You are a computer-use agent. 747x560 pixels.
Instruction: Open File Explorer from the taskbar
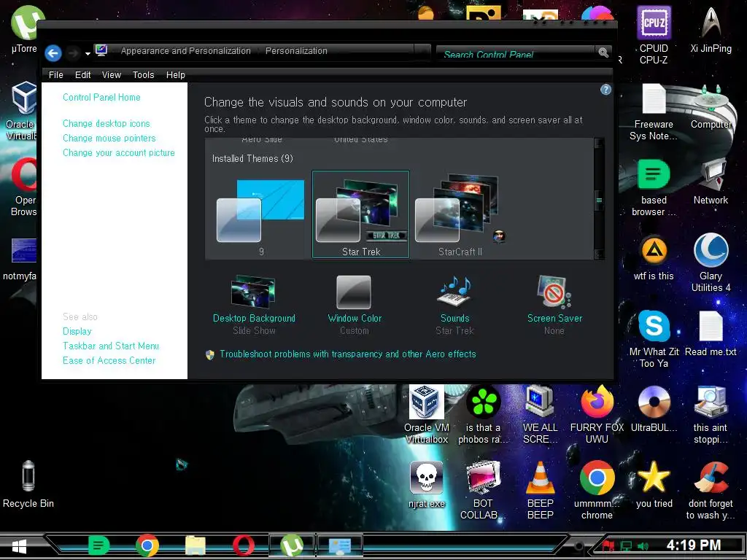[196, 545]
